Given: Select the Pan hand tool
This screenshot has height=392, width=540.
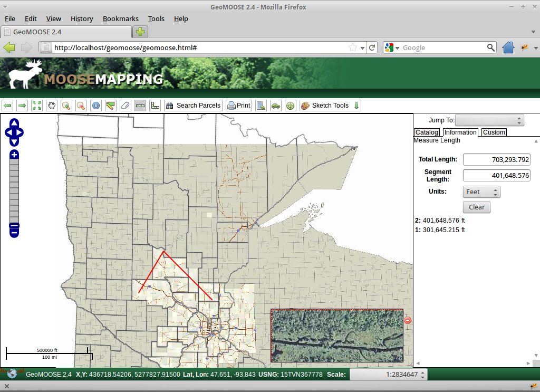Looking at the screenshot, I should point(52,106).
